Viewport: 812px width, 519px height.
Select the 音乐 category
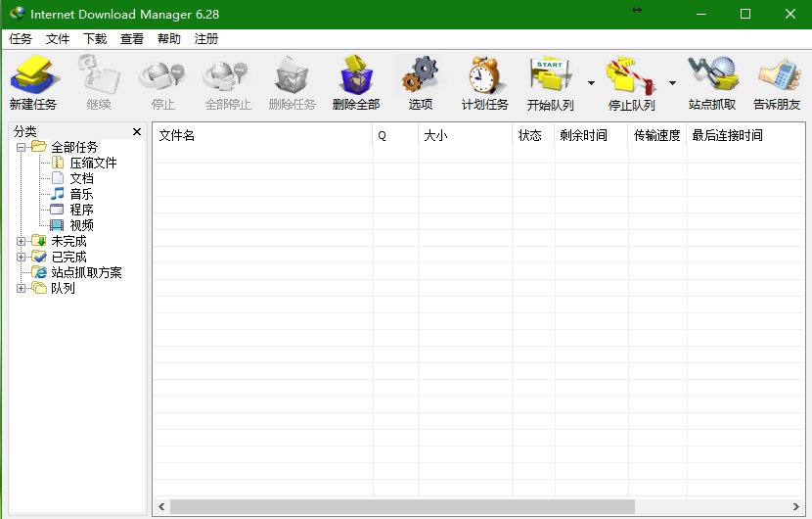point(82,194)
